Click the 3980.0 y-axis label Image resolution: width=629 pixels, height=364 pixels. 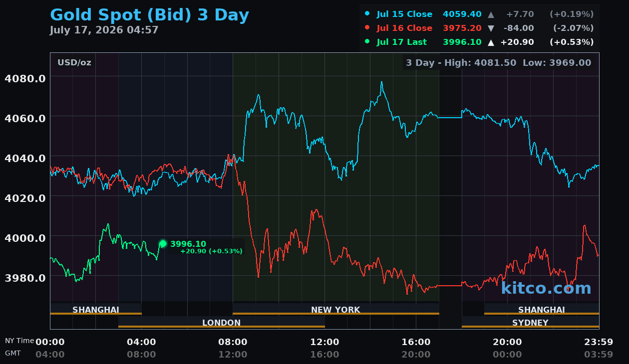25,277
